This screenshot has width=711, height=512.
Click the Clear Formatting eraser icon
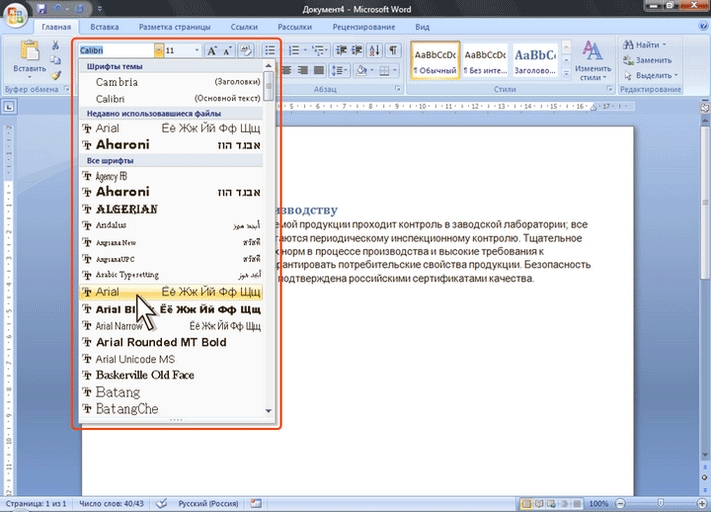tap(246, 50)
